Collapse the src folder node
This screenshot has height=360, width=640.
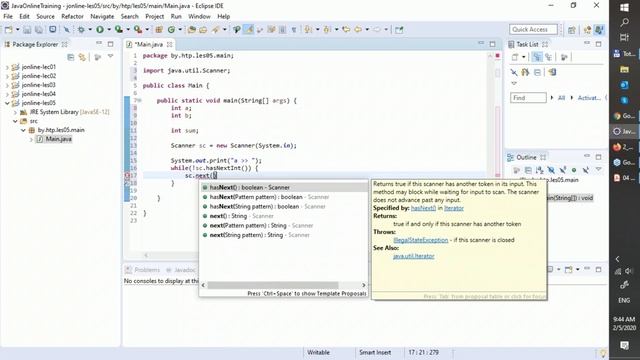click(x=15, y=121)
